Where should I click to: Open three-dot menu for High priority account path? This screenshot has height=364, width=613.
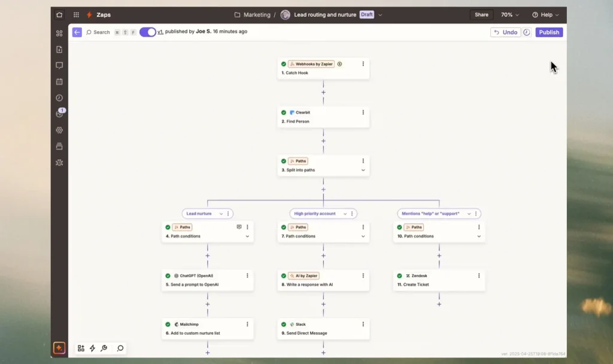pos(352,214)
